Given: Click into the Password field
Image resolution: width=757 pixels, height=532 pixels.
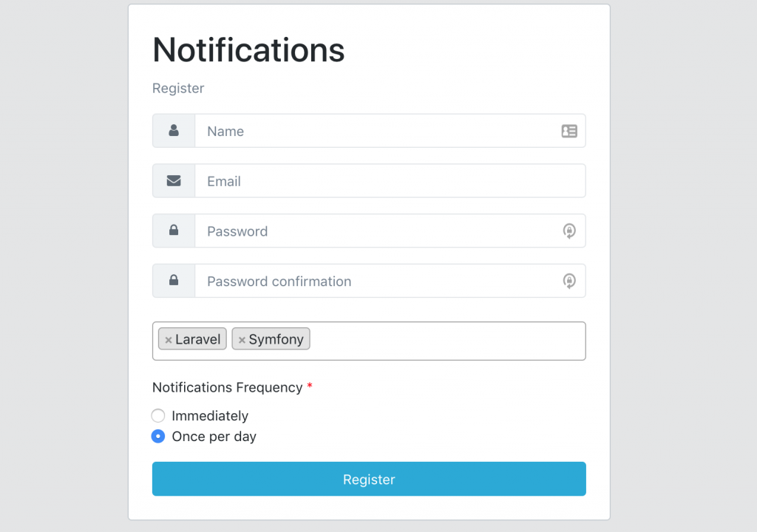Looking at the screenshot, I should point(370,231).
